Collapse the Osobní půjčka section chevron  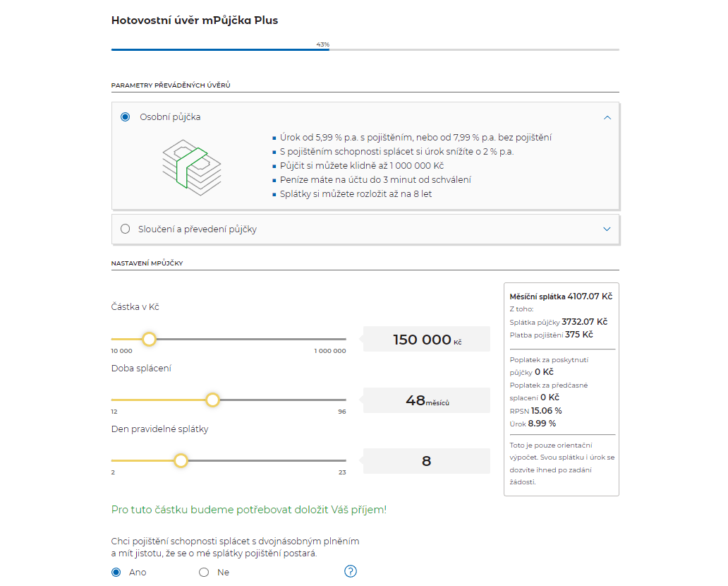(x=607, y=118)
